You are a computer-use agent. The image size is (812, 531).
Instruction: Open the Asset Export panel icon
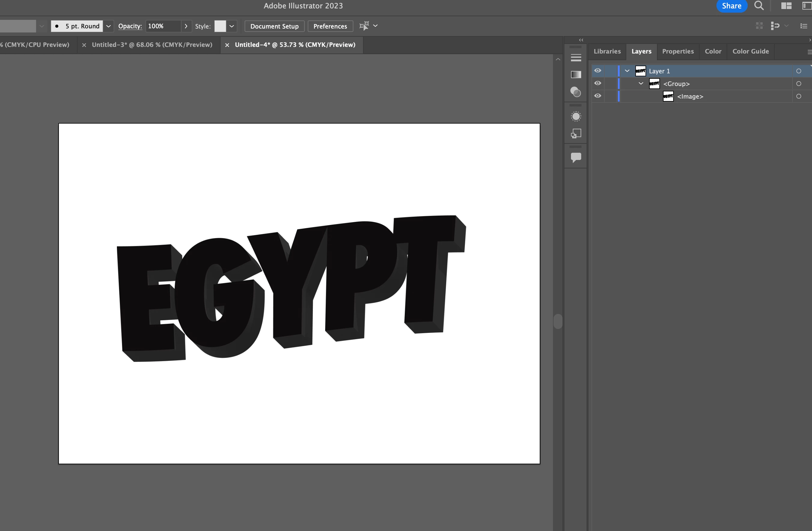576,134
